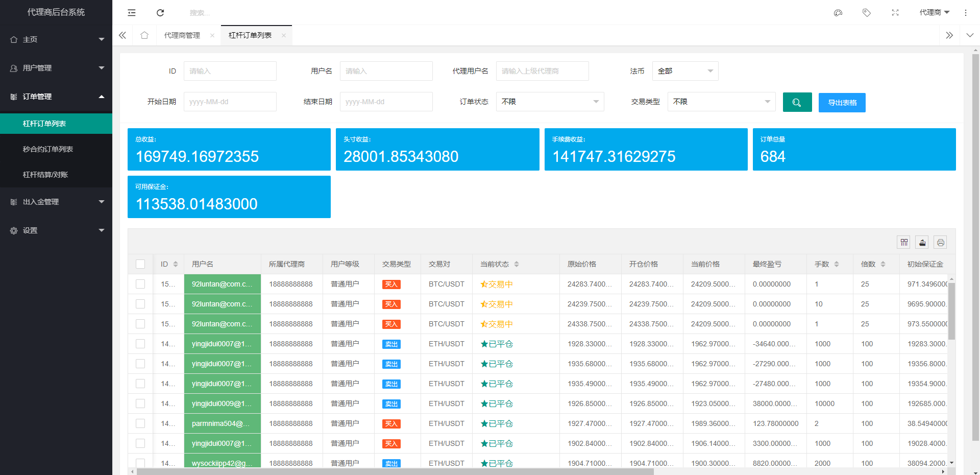Enter fullscreen mode via expand icon
The height and width of the screenshot is (475, 980).
[895, 13]
